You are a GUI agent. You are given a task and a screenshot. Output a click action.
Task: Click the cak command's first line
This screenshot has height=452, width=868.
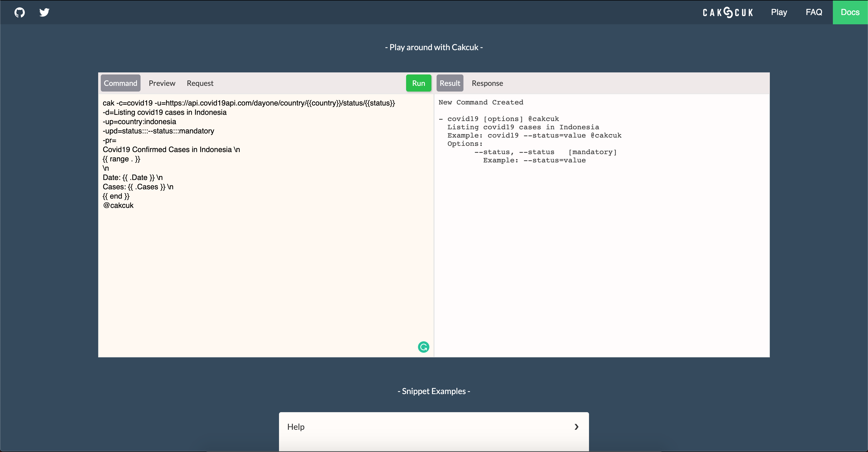tap(249, 103)
